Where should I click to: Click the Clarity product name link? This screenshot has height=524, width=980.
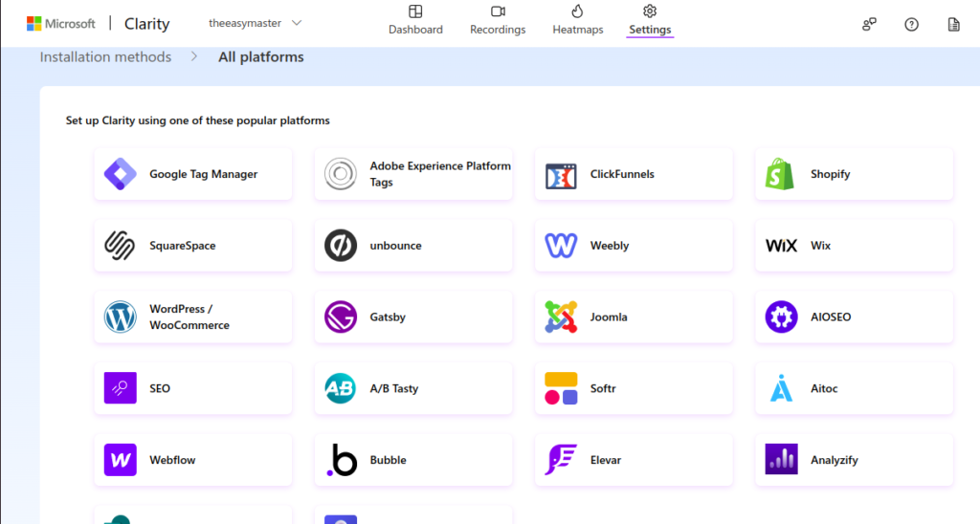[x=146, y=24]
